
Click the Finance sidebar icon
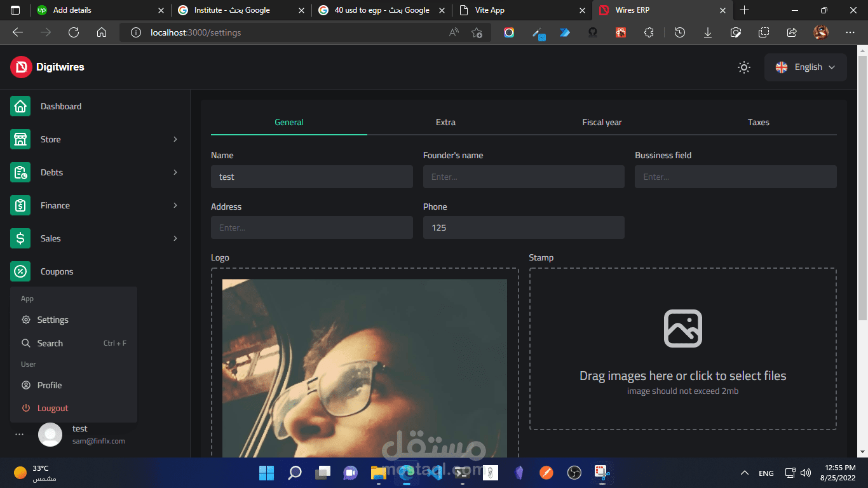point(20,205)
